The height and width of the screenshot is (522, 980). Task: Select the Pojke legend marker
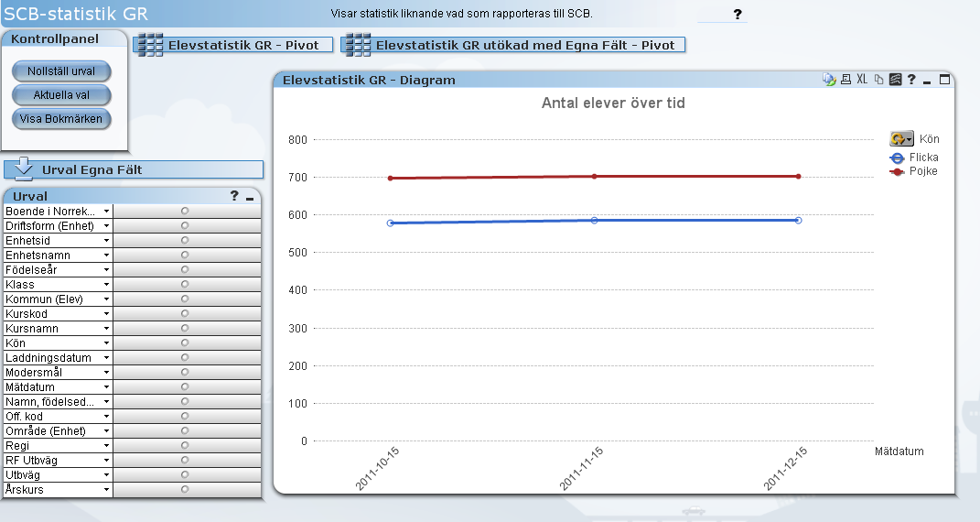coord(897,171)
